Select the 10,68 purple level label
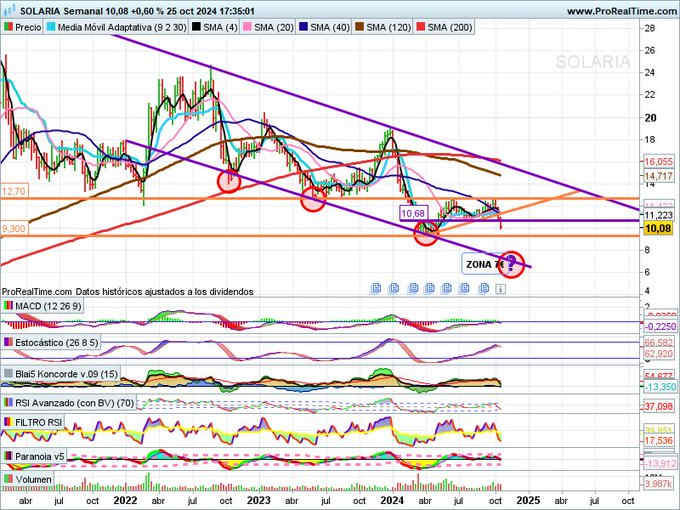The image size is (680, 510). point(413,213)
